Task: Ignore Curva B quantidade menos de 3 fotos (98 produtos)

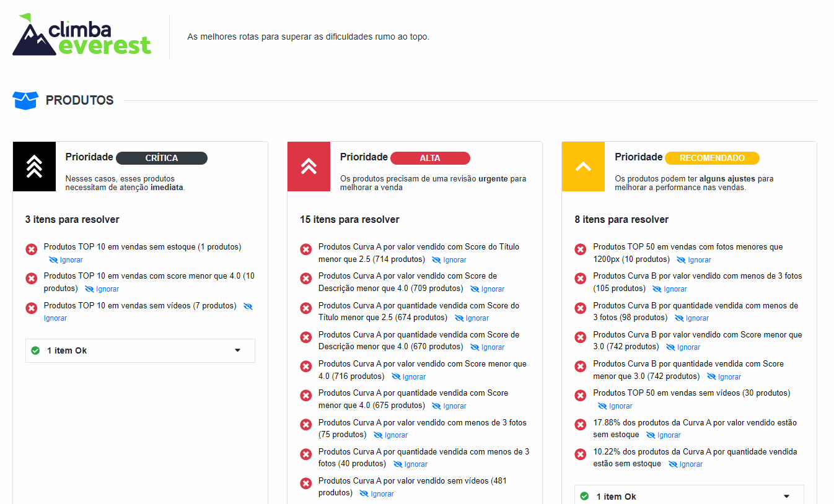Action: [692, 318]
